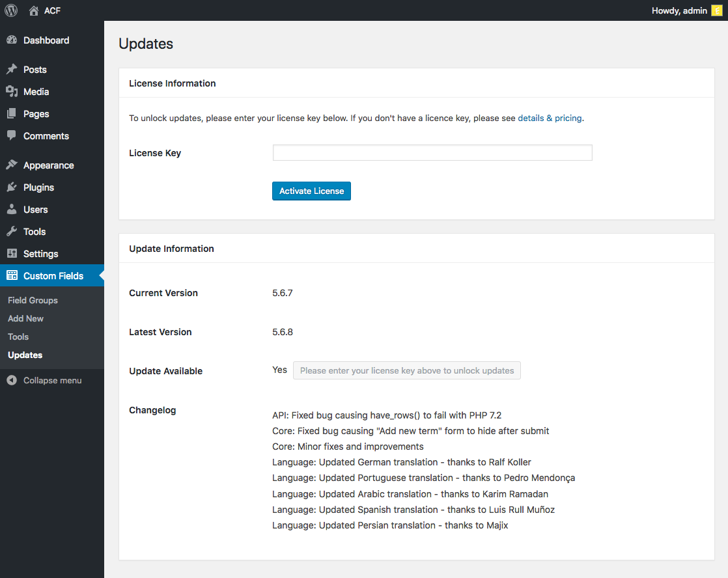Screen dimensions: 728x578
Task: Click the Dashboard gauge icon
Action: [12, 40]
